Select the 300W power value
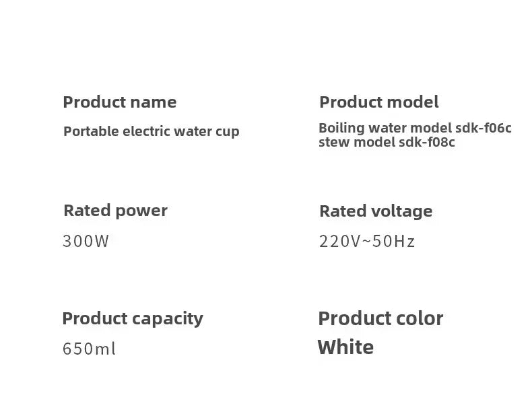The image size is (532, 393). pos(86,241)
